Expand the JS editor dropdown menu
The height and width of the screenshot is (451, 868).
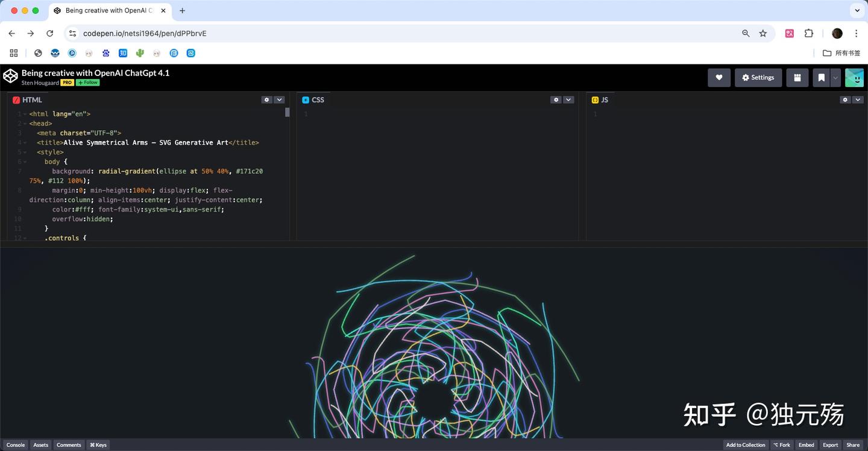[858, 99]
